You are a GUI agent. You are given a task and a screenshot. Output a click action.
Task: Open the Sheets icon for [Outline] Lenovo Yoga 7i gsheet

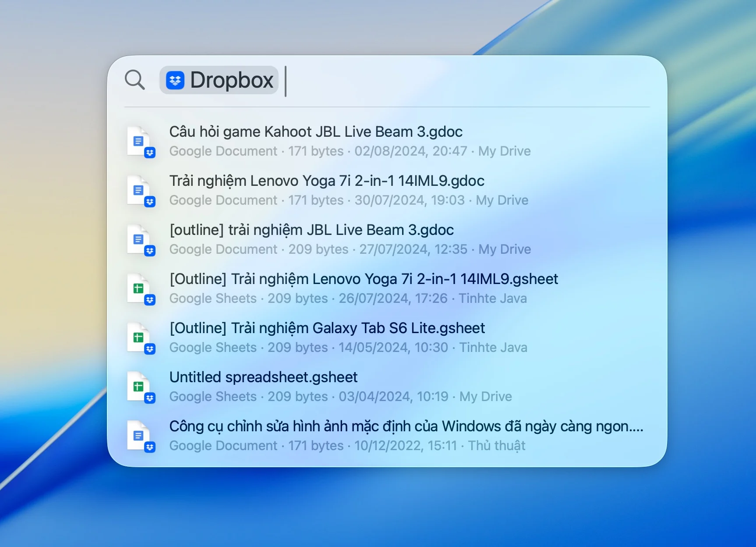141,289
